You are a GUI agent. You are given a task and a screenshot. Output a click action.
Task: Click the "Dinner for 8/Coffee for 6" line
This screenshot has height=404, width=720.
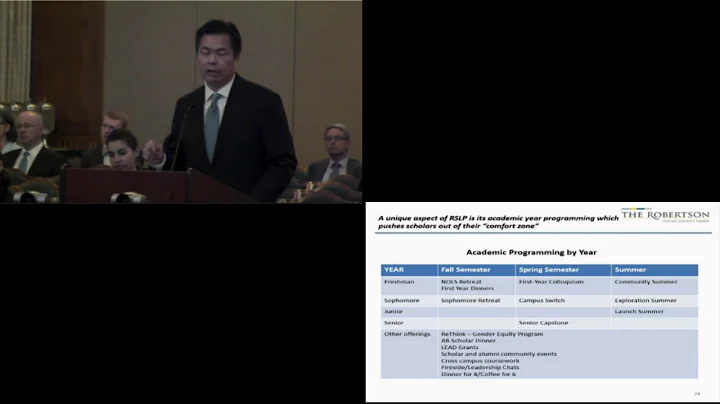coord(478,374)
